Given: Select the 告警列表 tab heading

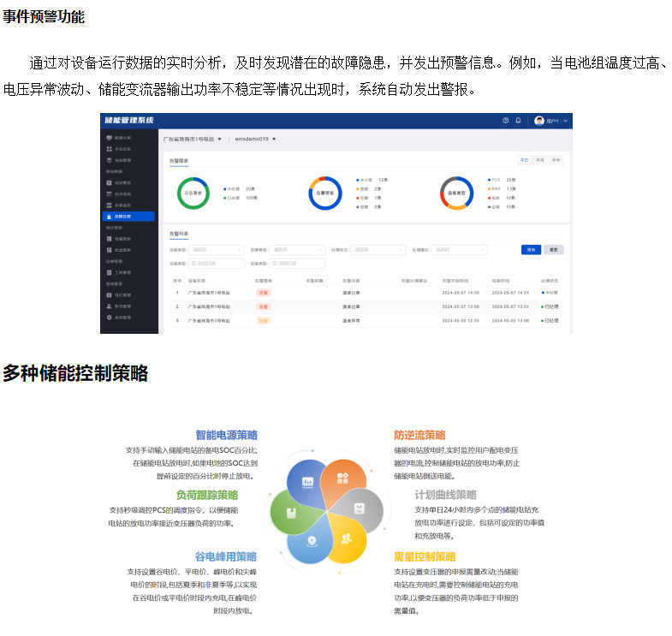Looking at the screenshot, I should [179, 233].
